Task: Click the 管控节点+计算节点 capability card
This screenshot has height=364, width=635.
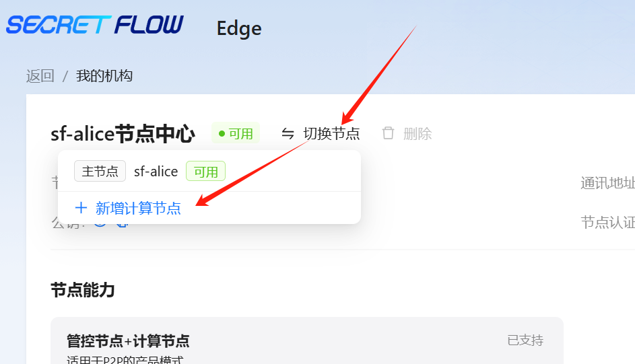Action: click(307, 340)
